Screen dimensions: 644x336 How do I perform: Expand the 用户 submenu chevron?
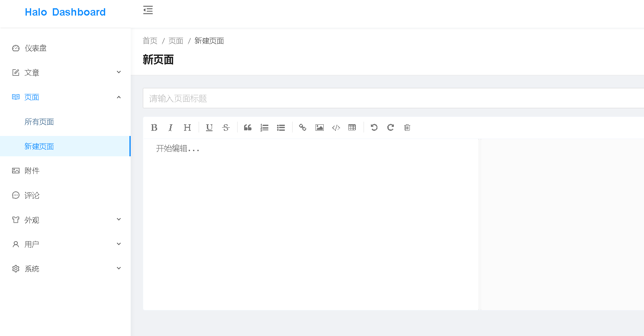(119, 244)
